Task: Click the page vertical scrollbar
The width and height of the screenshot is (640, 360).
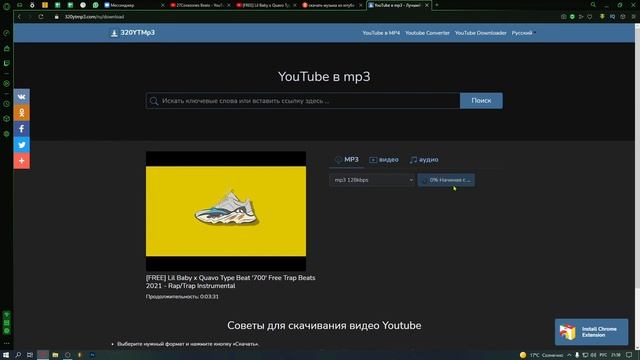Action: pyautogui.click(x=637, y=186)
